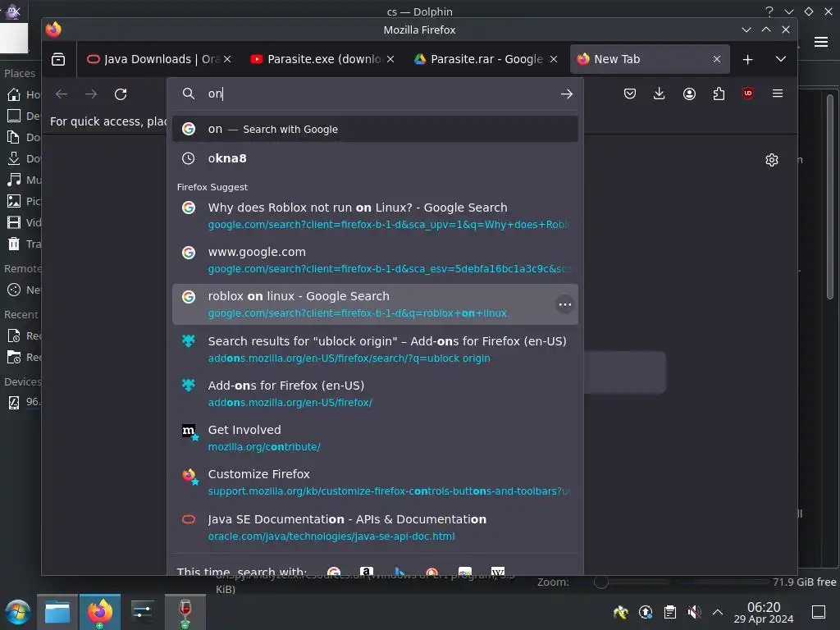
Task: Switch to the Firefox taskbar icon
Action: [100, 612]
